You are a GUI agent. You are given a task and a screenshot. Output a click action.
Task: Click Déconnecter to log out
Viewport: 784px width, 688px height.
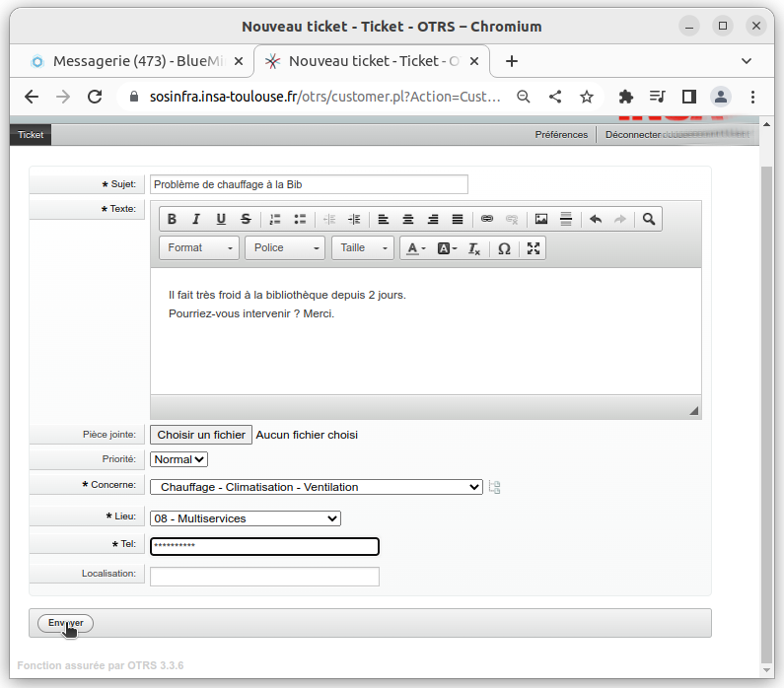pyautogui.click(x=632, y=135)
